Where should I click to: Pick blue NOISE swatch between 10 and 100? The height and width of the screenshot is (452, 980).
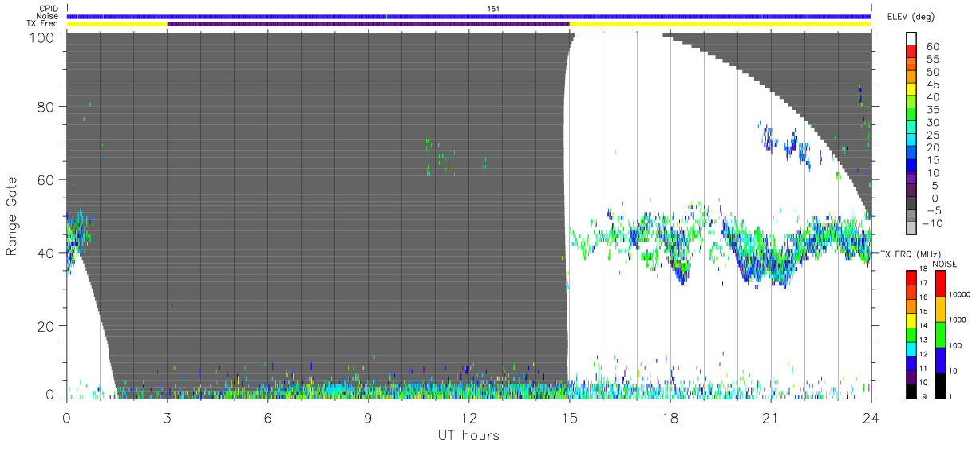click(939, 360)
